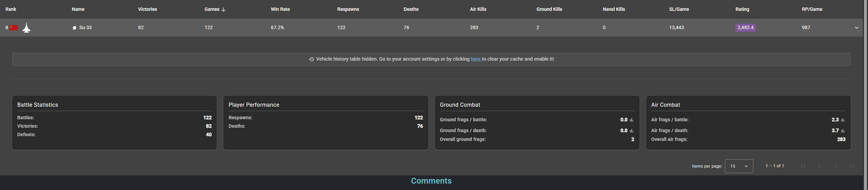868x190 pixels.
Task: Click the small icon beside Su-33 name
Action: tap(74, 28)
